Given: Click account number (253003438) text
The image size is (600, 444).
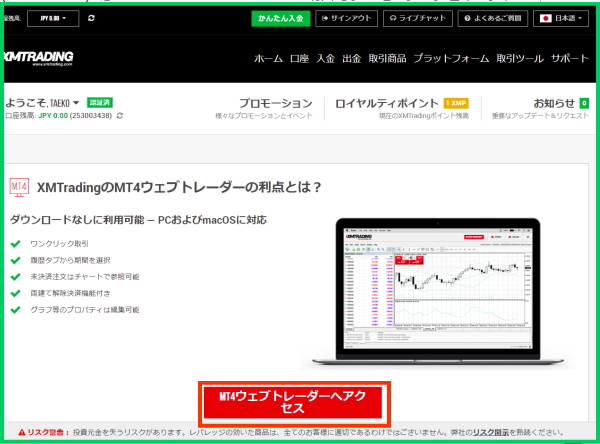Looking at the screenshot, I should tap(91, 115).
